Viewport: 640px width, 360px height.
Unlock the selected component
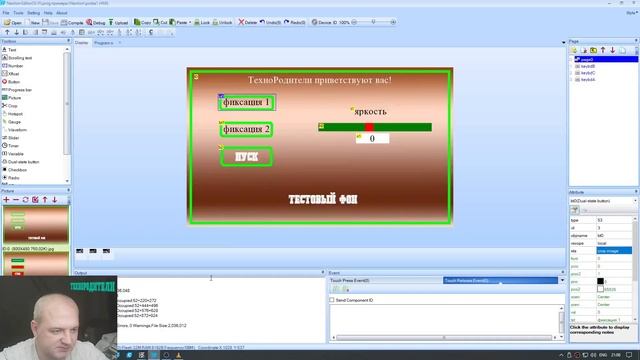point(222,22)
